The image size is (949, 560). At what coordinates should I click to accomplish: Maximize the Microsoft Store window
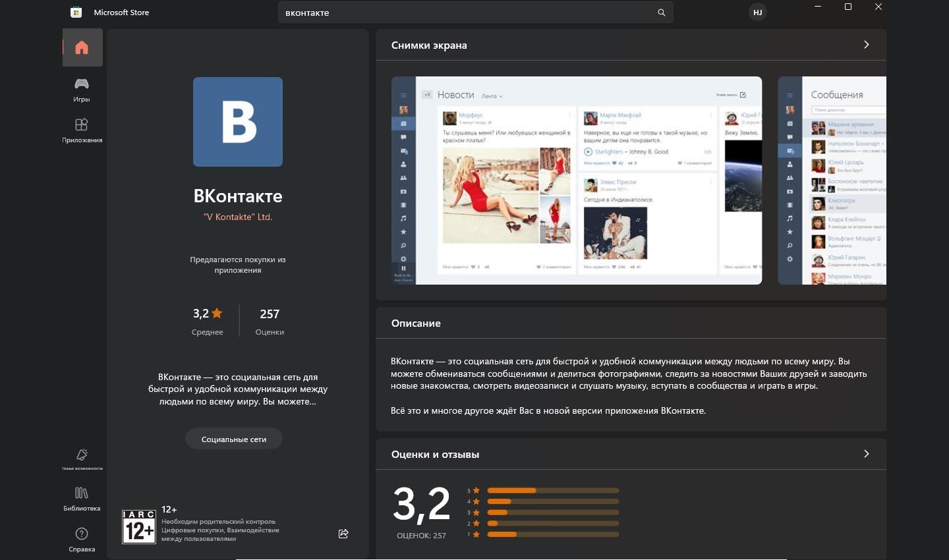pos(848,7)
